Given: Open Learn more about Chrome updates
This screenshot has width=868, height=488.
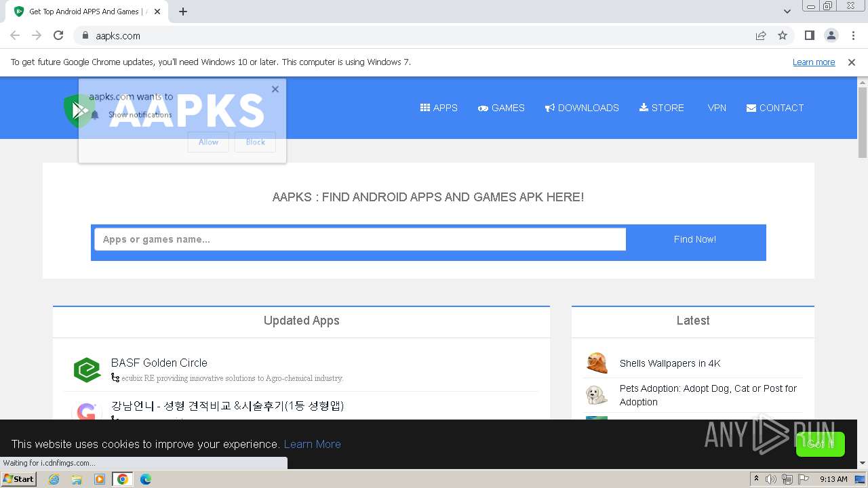Looking at the screenshot, I should tap(814, 62).
